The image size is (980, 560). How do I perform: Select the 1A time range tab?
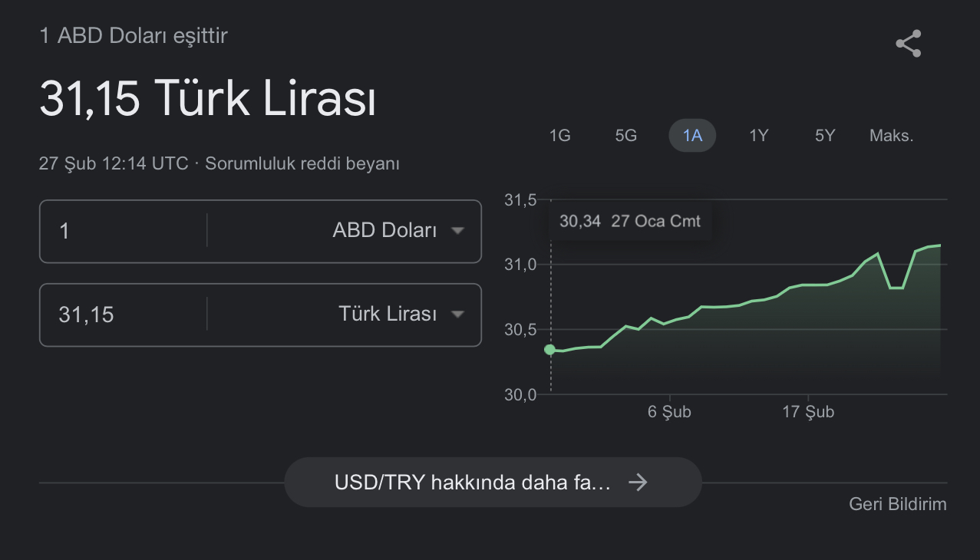692,137
